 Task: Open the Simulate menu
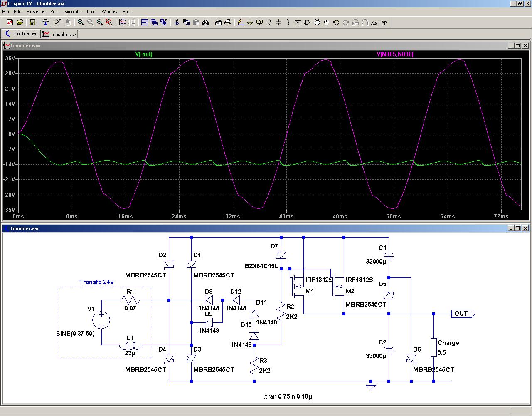(73, 12)
